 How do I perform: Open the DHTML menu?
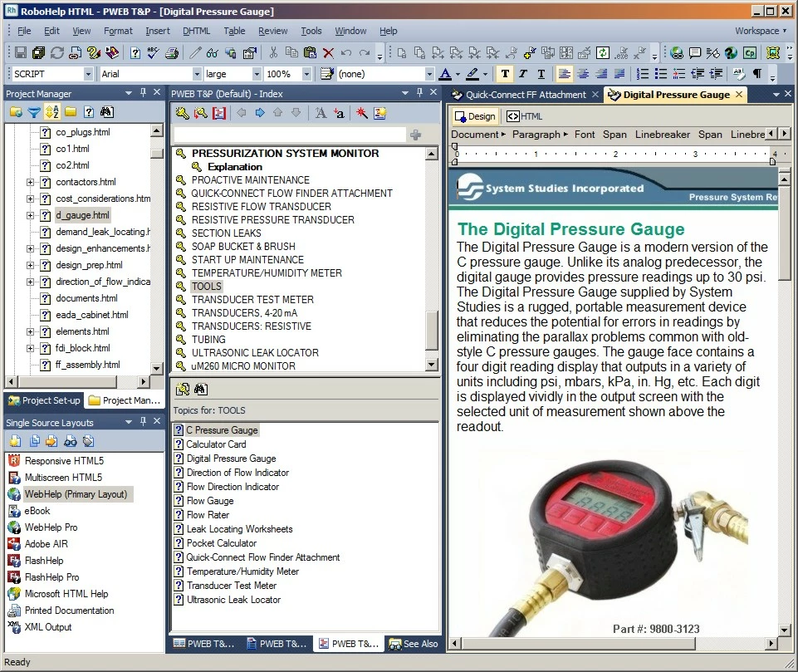[x=197, y=31]
